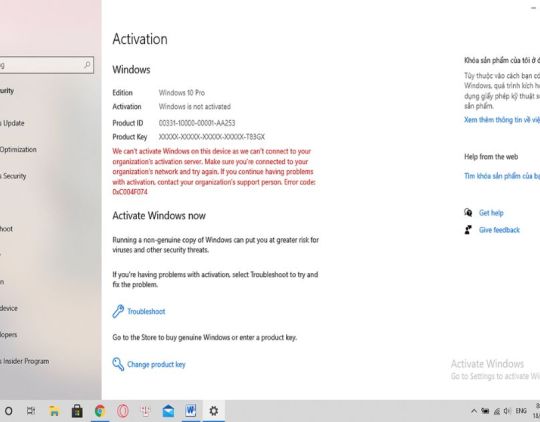Viewport: 540px width, 422px height.
Task: Click the Troubleshoot link
Action: 146,311
